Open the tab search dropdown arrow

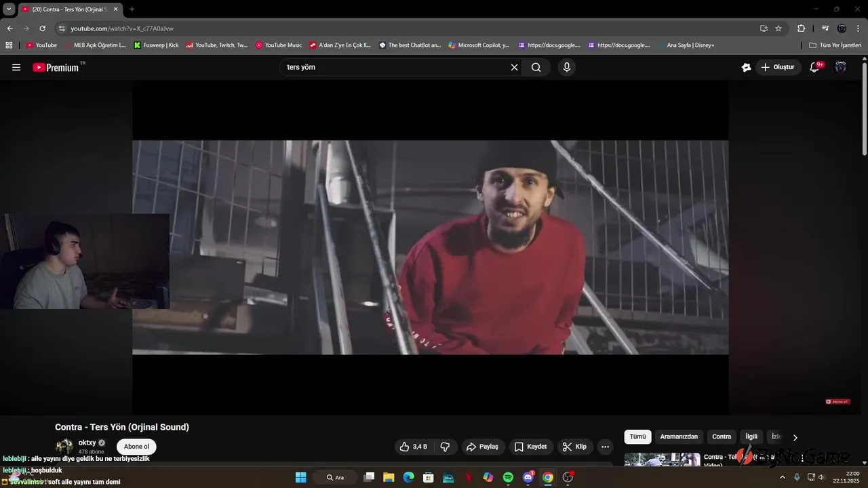click(x=9, y=9)
